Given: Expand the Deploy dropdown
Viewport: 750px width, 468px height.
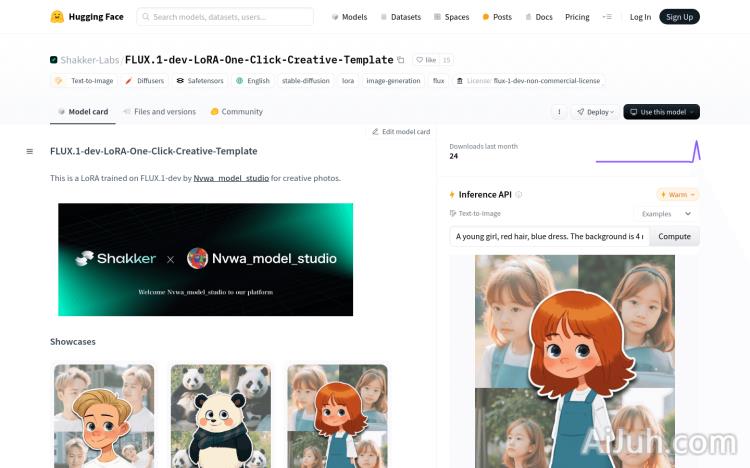Looking at the screenshot, I should 595,112.
